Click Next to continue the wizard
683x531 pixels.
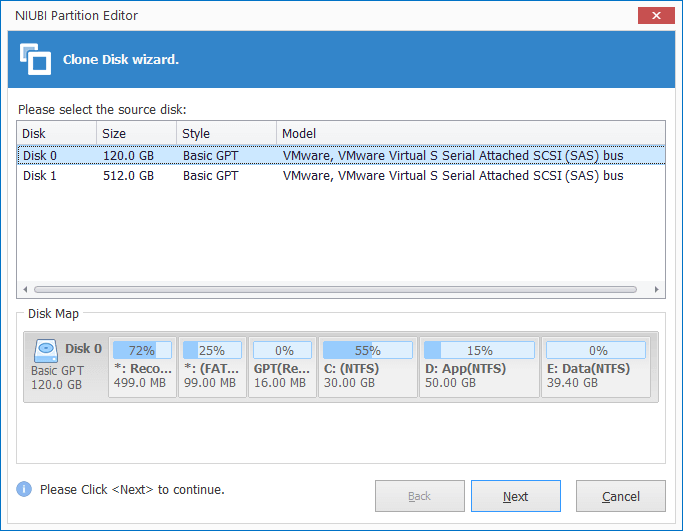[516, 496]
